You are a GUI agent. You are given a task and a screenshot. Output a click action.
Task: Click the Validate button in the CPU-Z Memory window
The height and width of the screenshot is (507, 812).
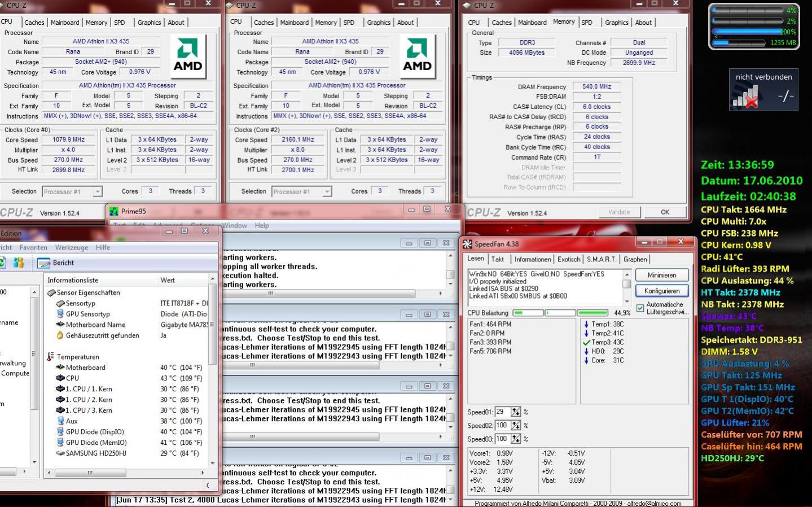[619, 212]
